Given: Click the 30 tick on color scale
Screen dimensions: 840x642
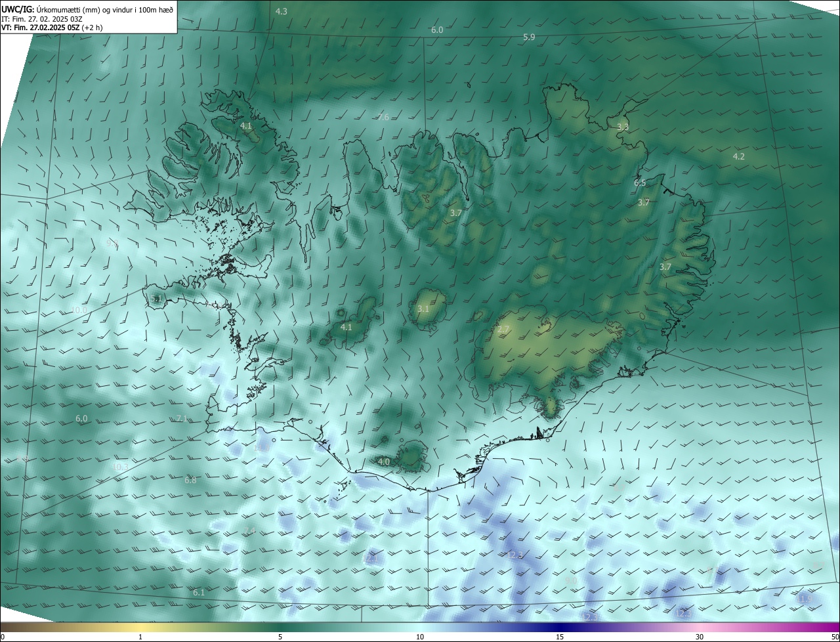Looking at the screenshot, I should click(x=700, y=637).
